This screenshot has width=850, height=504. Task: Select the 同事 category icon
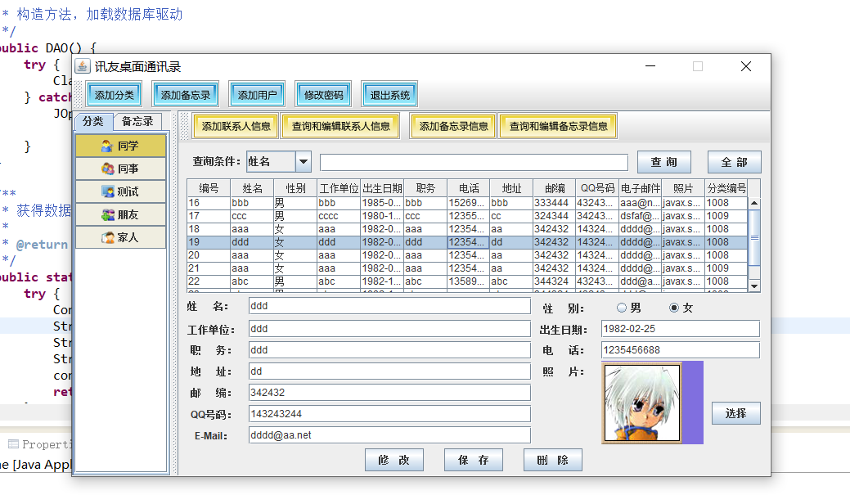(107, 169)
